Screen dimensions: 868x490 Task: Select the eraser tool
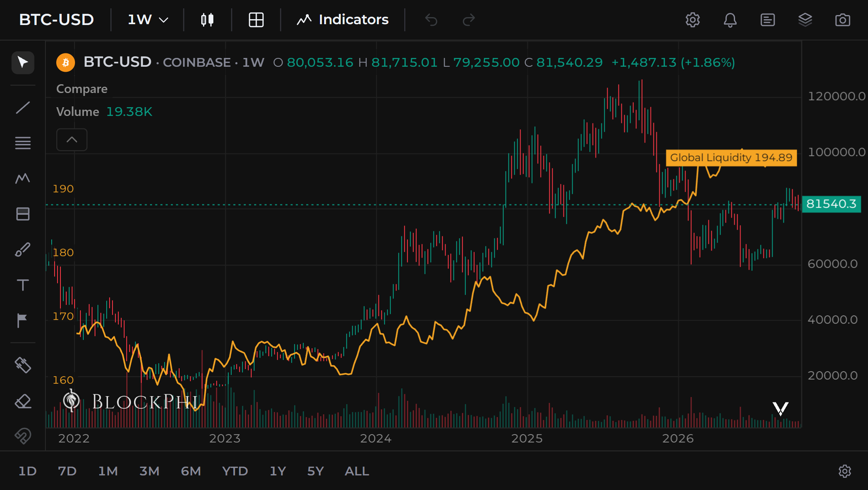pos(23,402)
